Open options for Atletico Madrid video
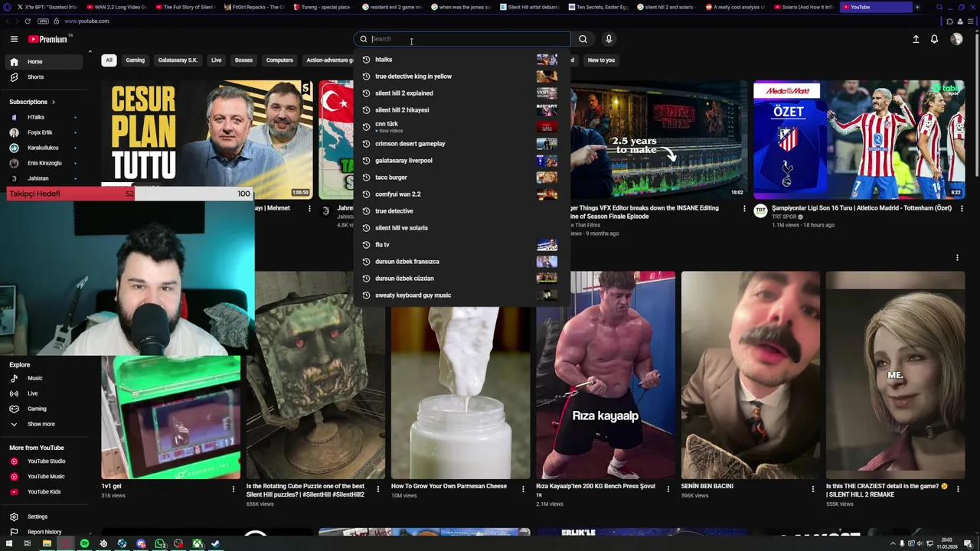 (x=962, y=208)
